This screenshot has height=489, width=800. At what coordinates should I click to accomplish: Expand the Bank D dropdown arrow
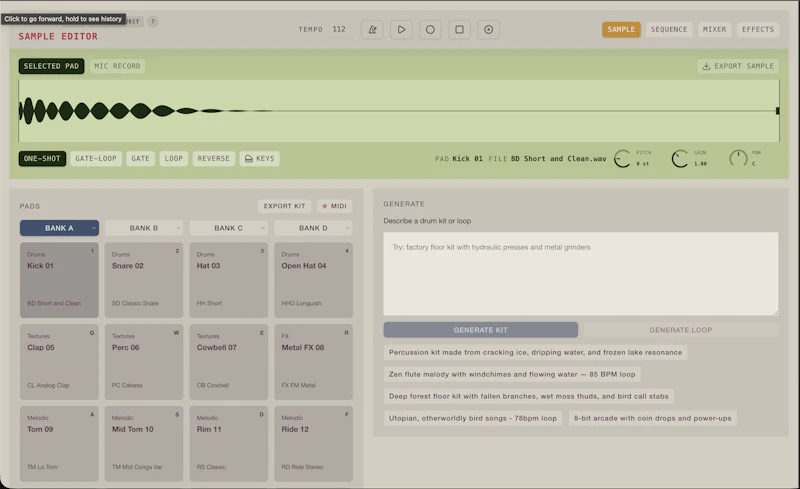coord(347,228)
